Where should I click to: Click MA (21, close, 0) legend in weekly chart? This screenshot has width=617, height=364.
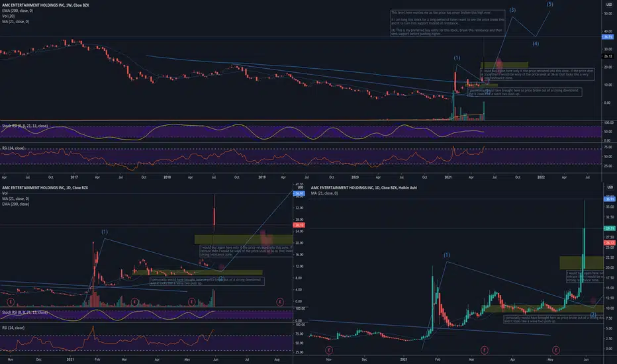tap(15, 22)
